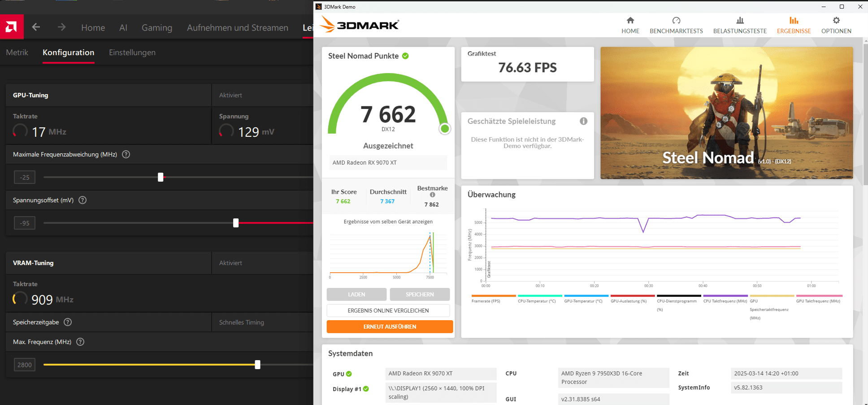Toggle GPU-Temperatur legend entry
This screenshot has height=405, width=868.
tap(586, 299)
